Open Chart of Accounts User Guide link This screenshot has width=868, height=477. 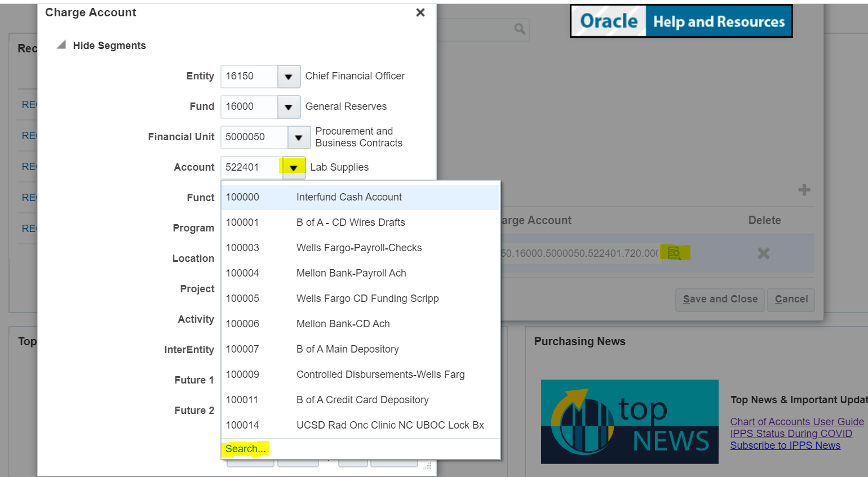click(x=797, y=422)
